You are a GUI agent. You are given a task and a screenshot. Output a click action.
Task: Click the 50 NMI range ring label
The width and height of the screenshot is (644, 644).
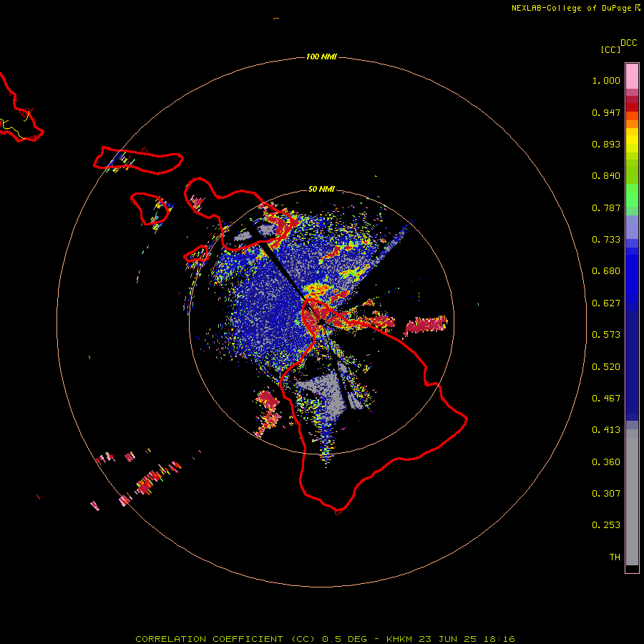click(321, 189)
